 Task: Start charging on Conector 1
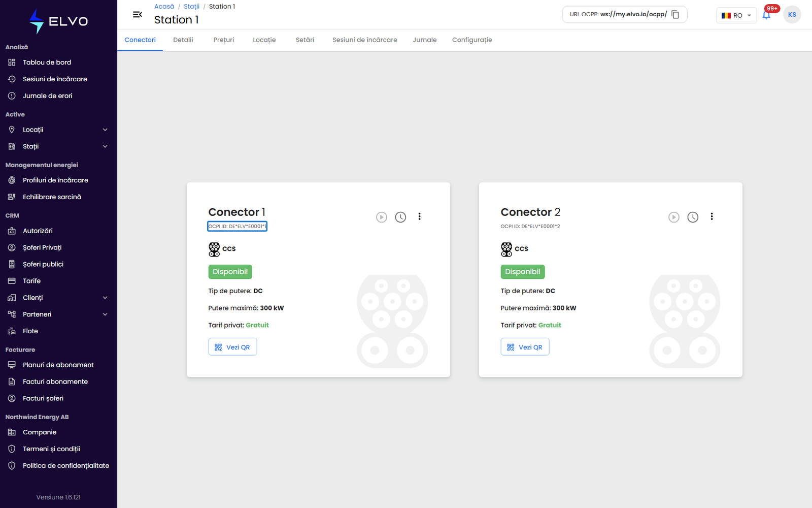click(382, 217)
